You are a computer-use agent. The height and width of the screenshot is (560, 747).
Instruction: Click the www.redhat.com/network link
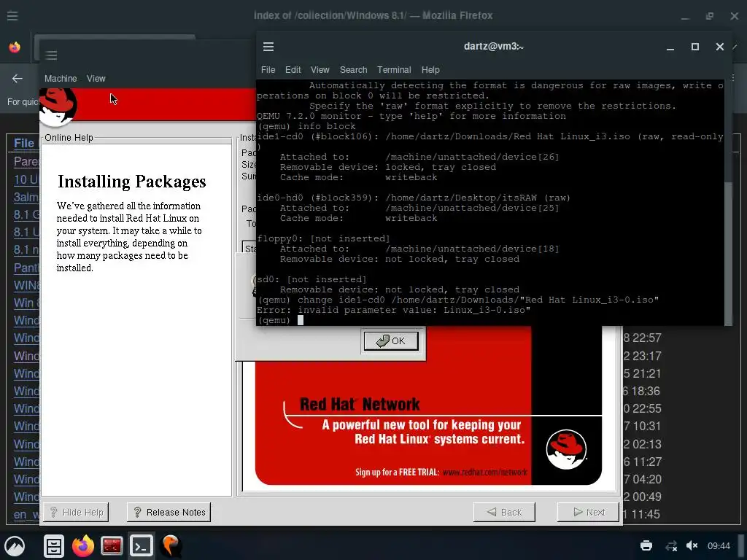coord(485,472)
